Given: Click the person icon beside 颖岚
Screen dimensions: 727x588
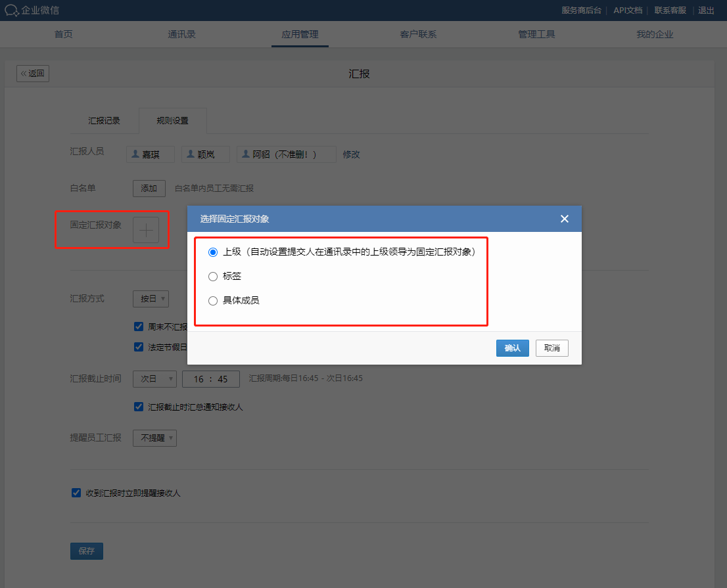Looking at the screenshot, I should tap(191, 154).
